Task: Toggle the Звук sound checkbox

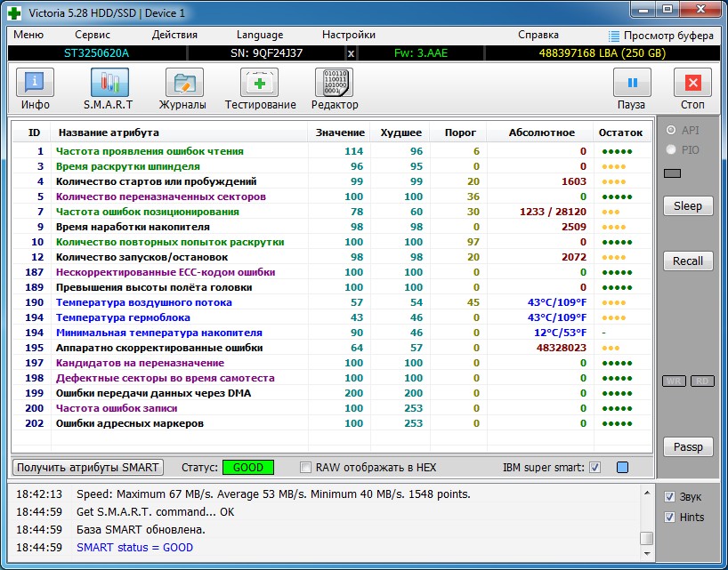Action: (669, 497)
